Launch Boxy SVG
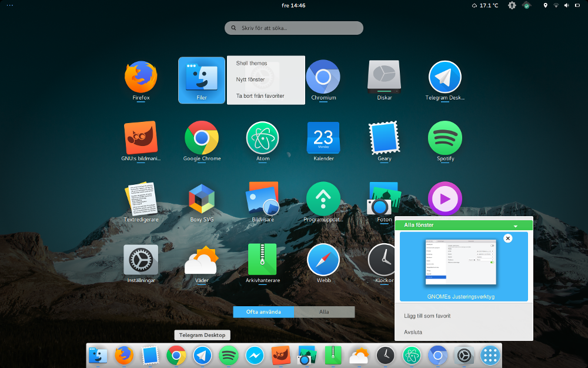Image resolution: width=588 pixels, height=368 pixels. 202,203
